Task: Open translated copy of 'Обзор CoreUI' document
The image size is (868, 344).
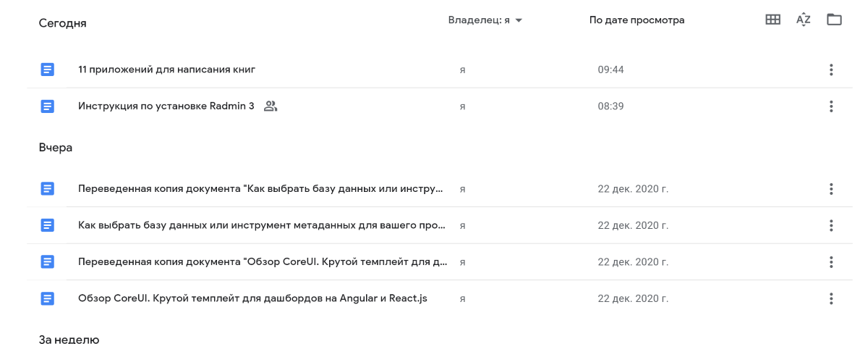Action: (260, 261)
